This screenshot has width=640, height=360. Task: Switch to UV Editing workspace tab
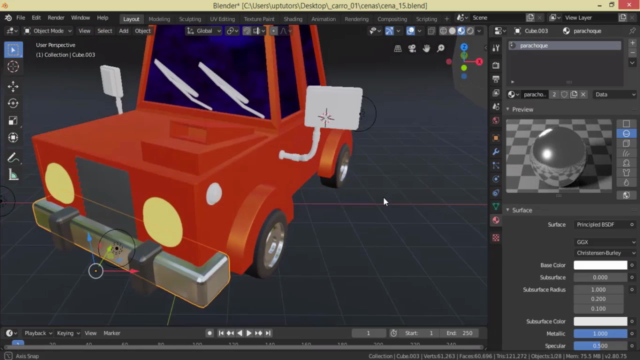click(x=222, y=19)
